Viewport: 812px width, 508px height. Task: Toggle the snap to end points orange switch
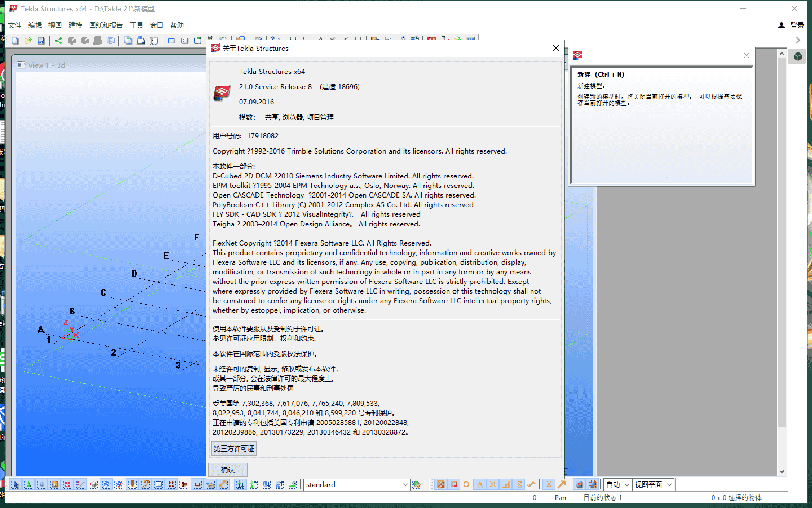454,484
